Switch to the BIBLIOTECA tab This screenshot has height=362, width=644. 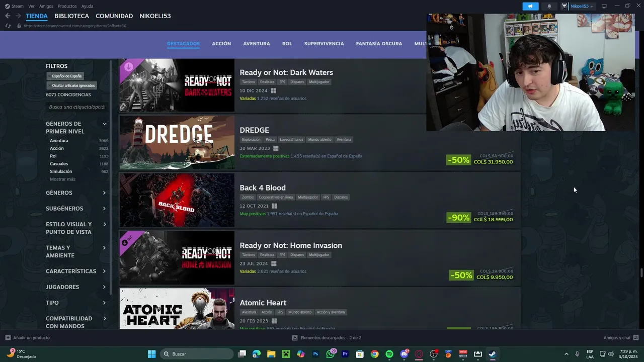coord(71,16)
